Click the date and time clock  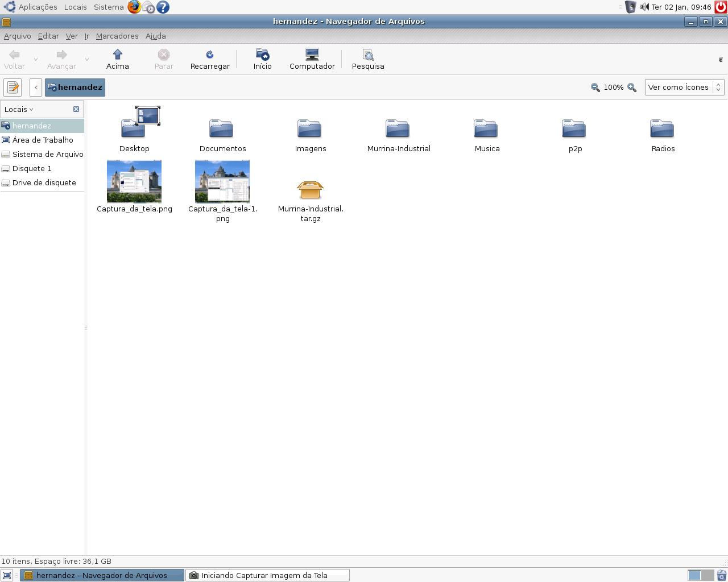pos(681,7)
